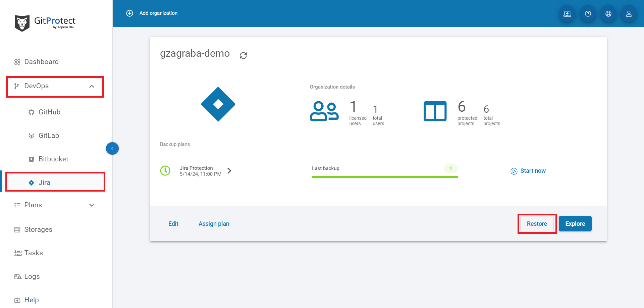Click the refresh icon beside gzagraba-demo
644x308 pixels.
[x=243, y=55]
